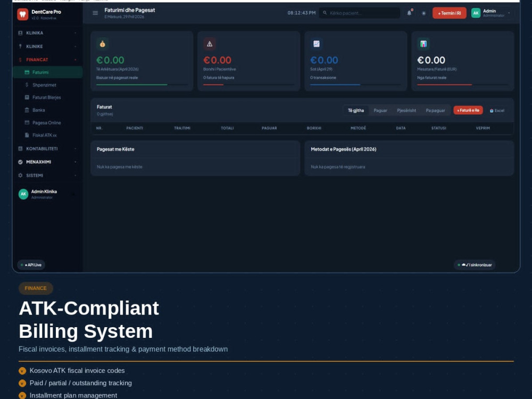Expand the KONTABILITETI section chevron
The height and width of the screenshot is (399, 532).
coord(75,148)
